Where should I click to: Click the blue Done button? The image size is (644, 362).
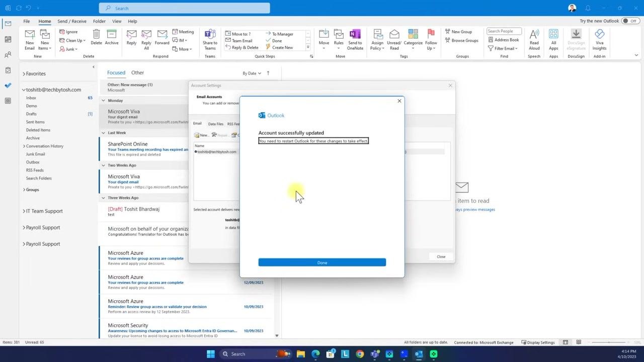point(322,262)
